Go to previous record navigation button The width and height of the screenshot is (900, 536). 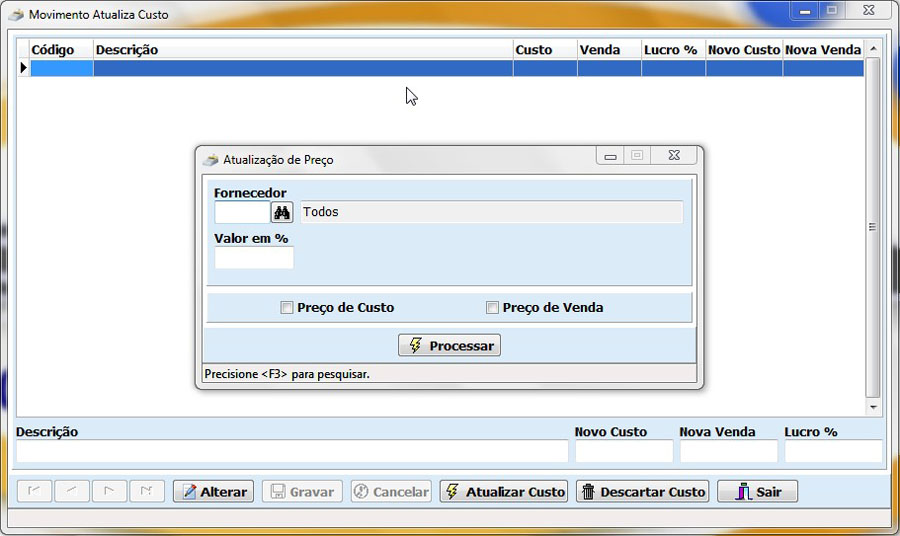click(72, 491)
